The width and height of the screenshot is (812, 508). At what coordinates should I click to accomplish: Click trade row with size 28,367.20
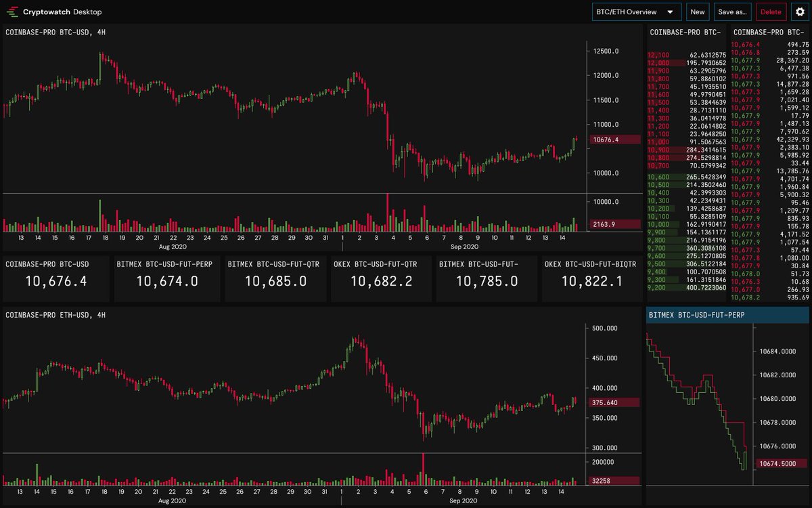(770, 60)
